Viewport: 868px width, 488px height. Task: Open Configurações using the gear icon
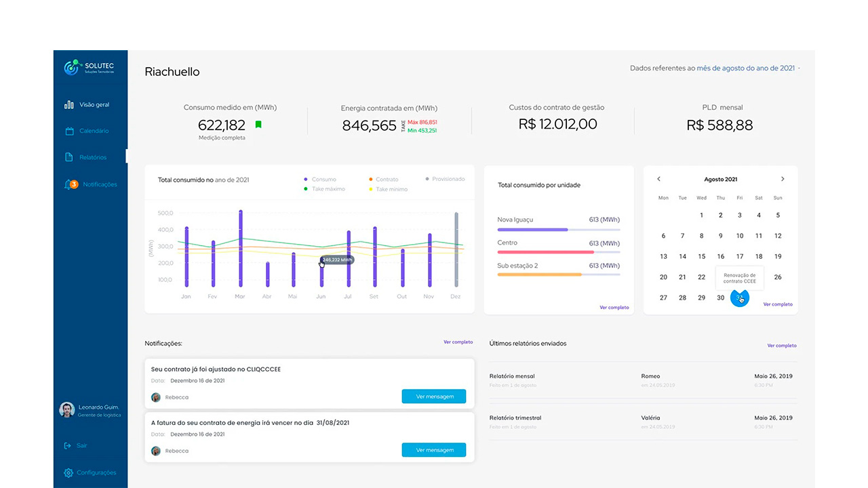[x=67, y=472]
